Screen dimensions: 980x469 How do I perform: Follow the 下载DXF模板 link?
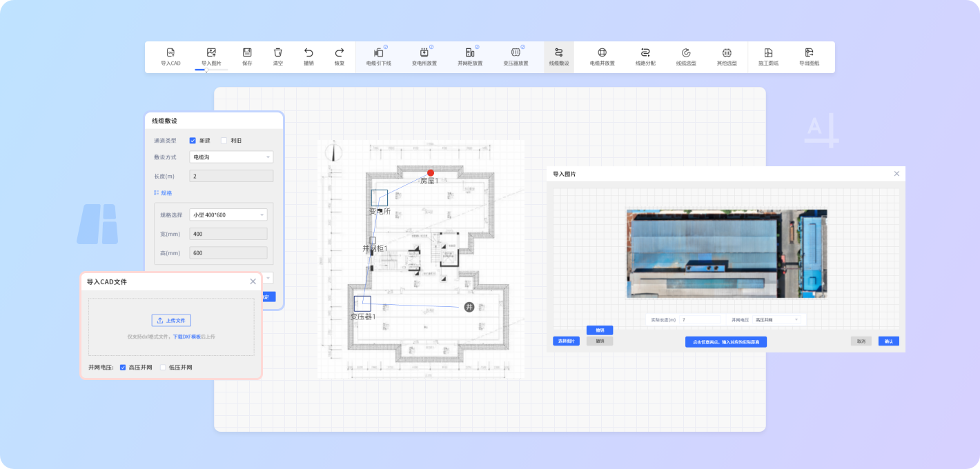point(187,337)
